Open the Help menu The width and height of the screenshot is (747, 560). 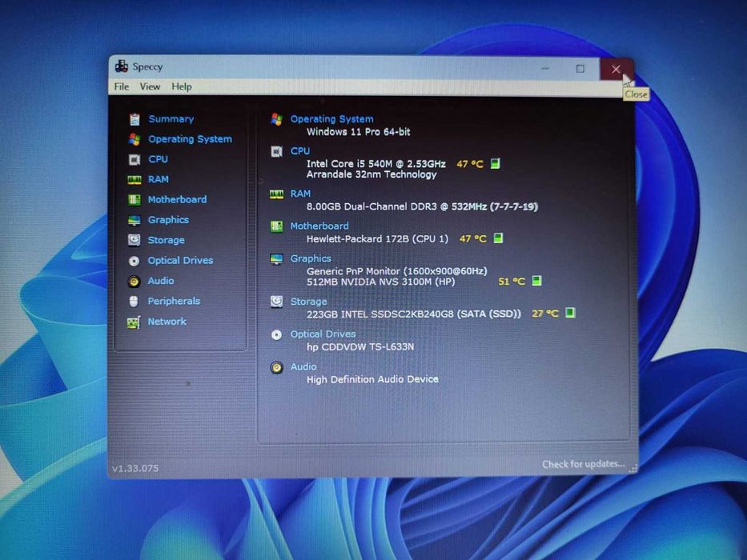coord(182,86)
